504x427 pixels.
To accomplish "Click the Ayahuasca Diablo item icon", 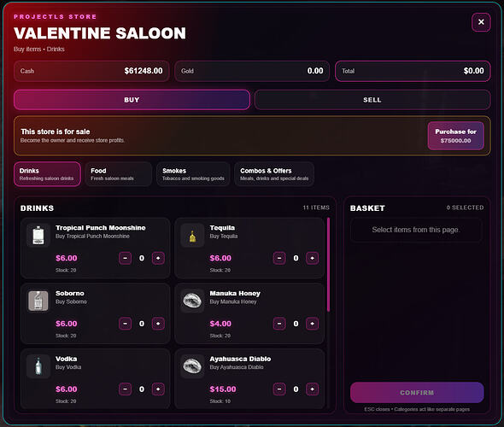I will click(192, 366).
